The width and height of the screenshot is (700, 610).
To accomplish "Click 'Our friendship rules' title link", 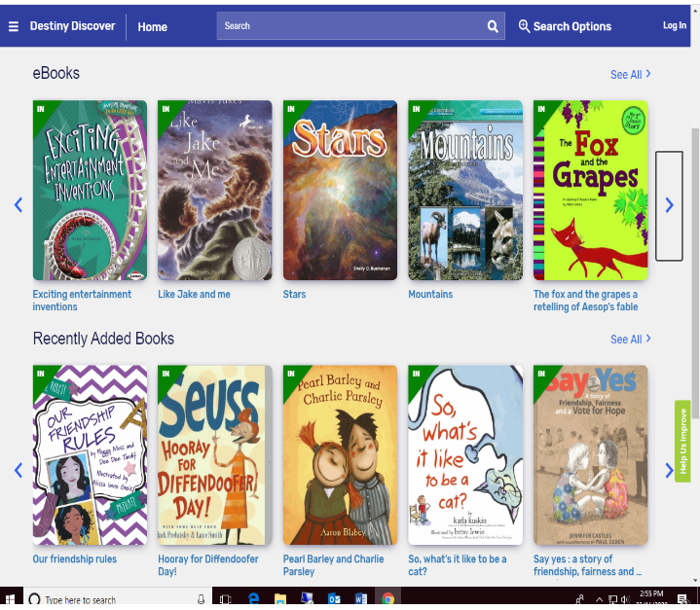I will (75, 559).
